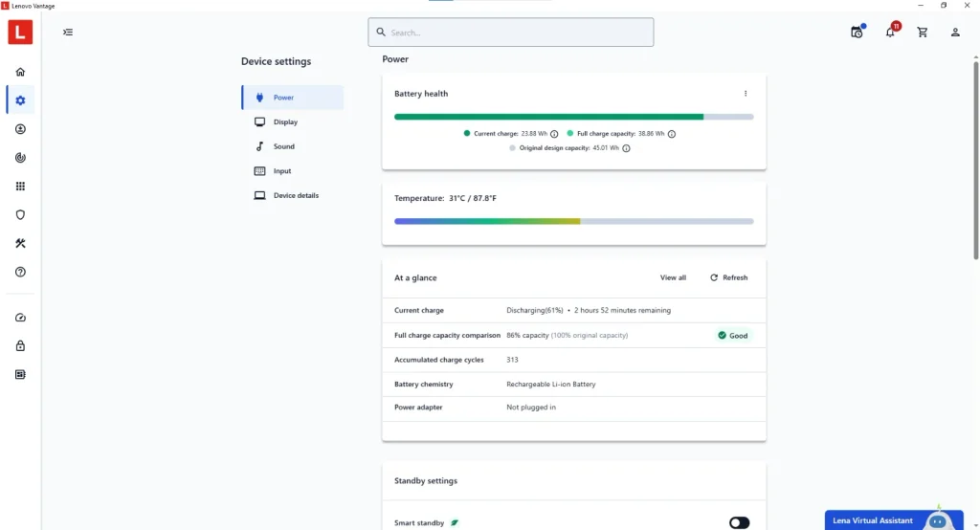
Task: Open Device settings gear icon in sidebar
Action: click(20, 100)
